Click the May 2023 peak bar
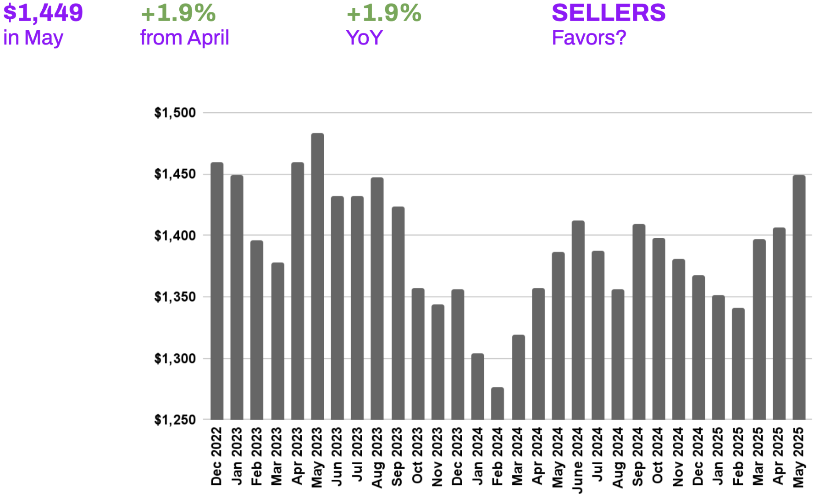The image size is (819, 504). (x=317, y=276)
